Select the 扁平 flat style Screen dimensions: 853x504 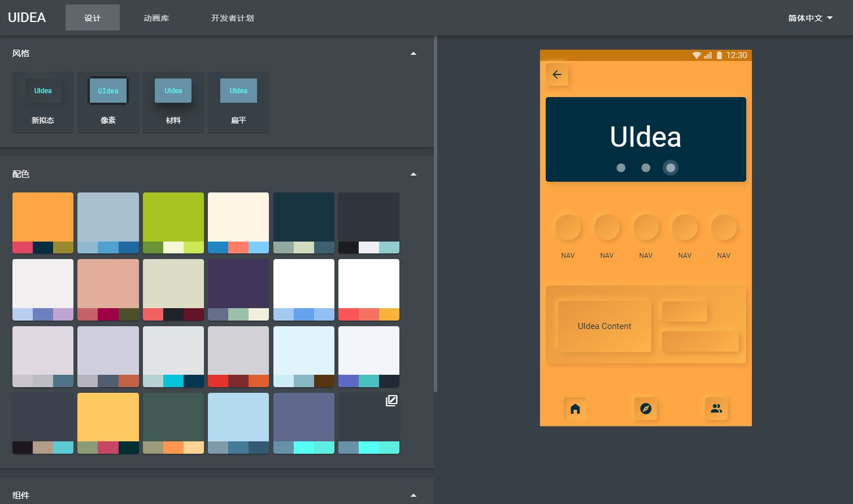click(238, 102)
